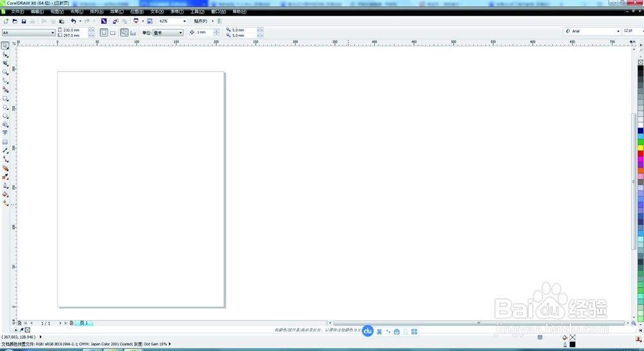Viewport: 644px width, 351px height.
Task: Open the 单位 units dropdown
Action: [181, 32]
